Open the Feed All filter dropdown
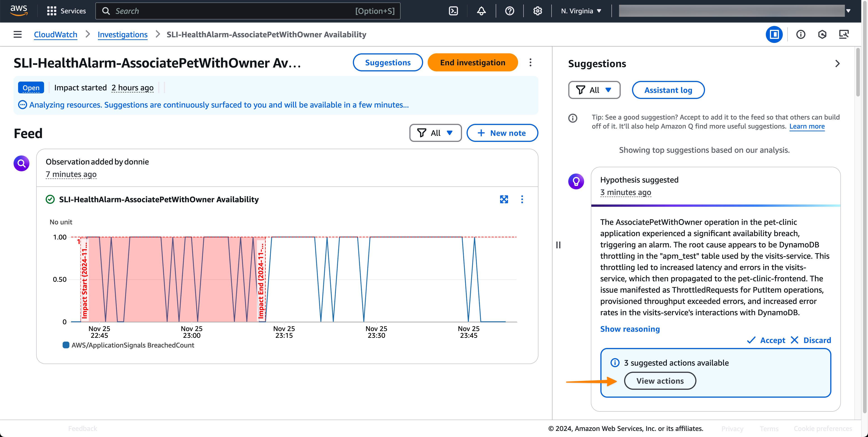This screenshot has width=868, height=437. (x=435, y=133)
